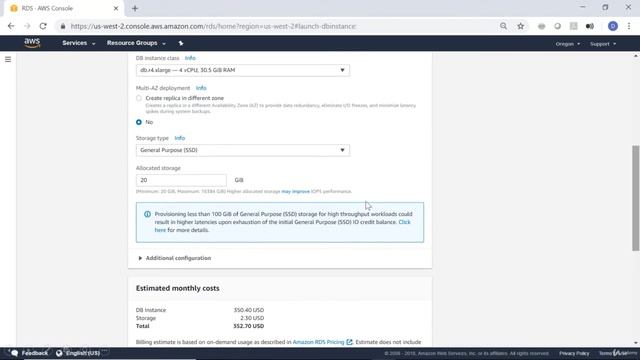Open the Oregon region selector

click(x=567, y=44)
